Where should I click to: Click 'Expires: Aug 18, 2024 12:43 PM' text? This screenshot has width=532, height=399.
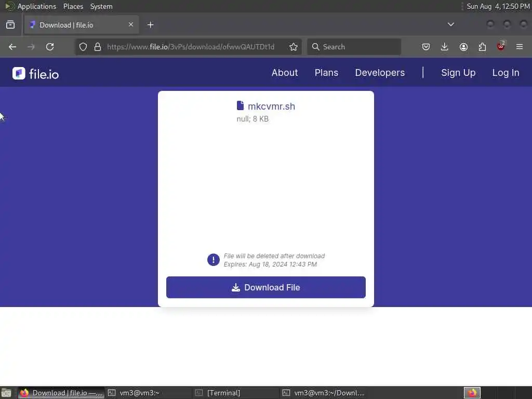point(270,264)
